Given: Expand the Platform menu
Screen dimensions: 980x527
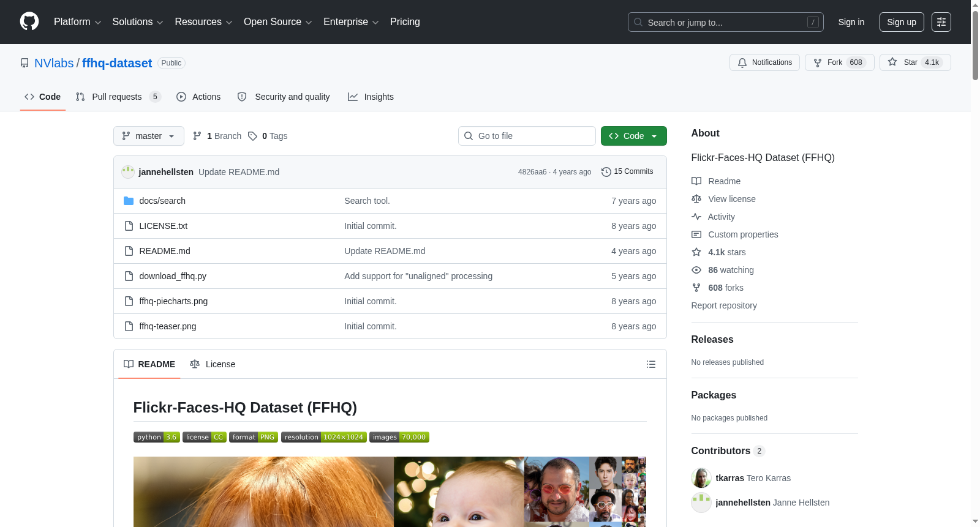Looking at the screenshot, I should point(78,22).
